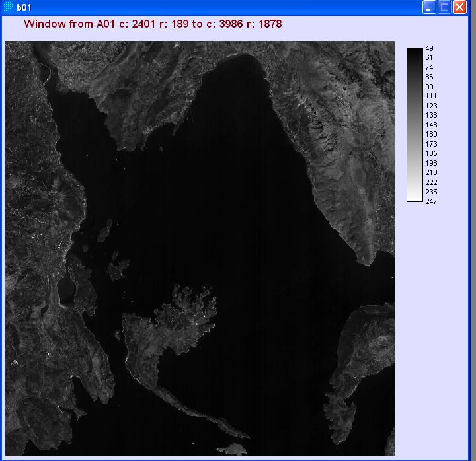Click legend value 222

[x=431, y=182]
